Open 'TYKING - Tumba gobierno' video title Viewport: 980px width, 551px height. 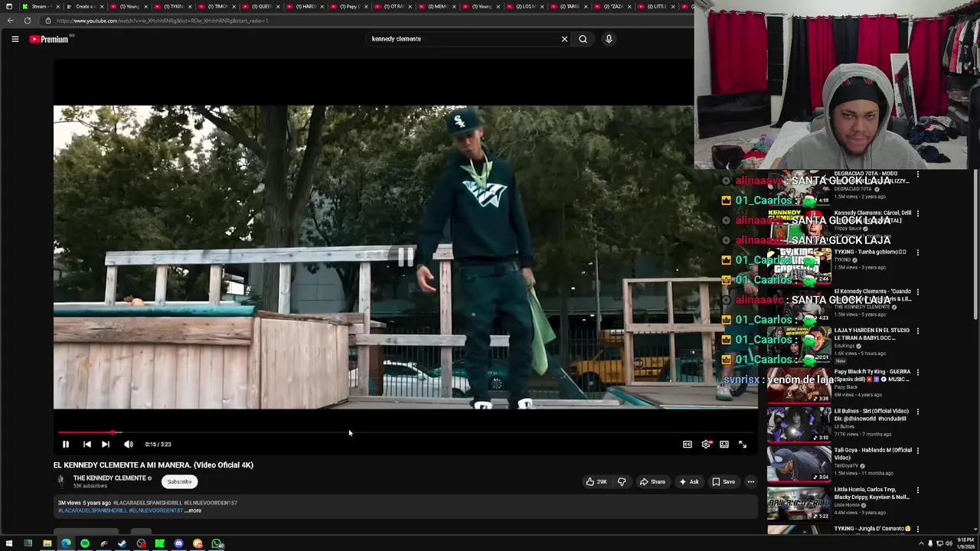pos(871,252)
